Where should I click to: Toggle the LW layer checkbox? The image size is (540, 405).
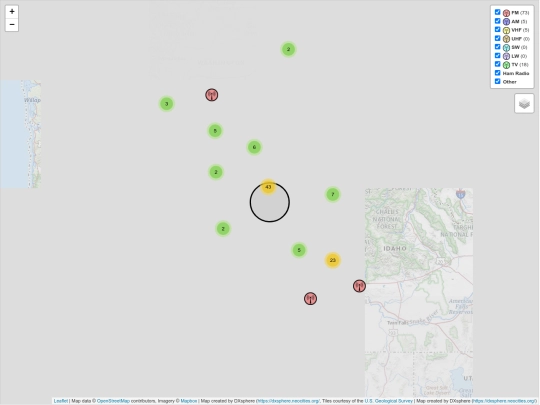[497, 55]
